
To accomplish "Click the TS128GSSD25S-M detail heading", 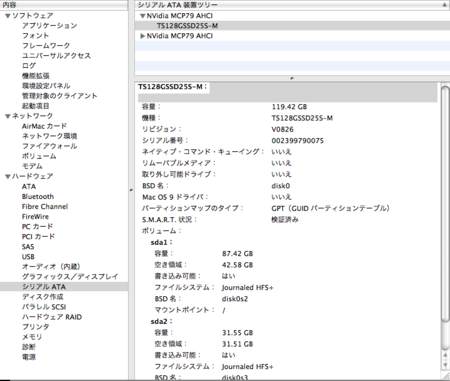I will pos(173,87).
